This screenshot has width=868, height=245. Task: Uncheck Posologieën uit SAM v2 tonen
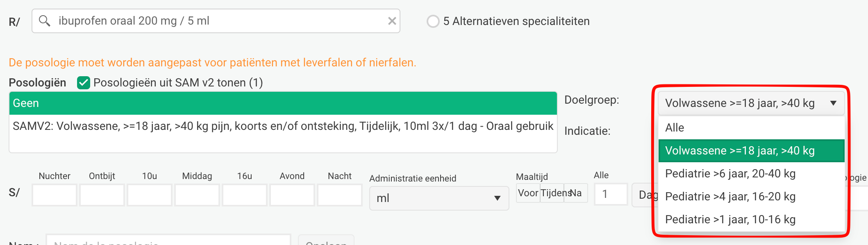pos(84,83)
